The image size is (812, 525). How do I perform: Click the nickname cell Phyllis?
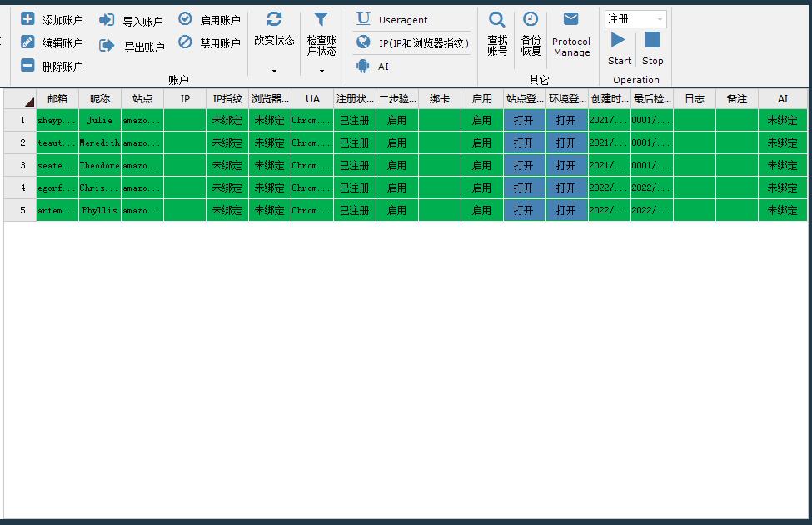coord(100,210)
